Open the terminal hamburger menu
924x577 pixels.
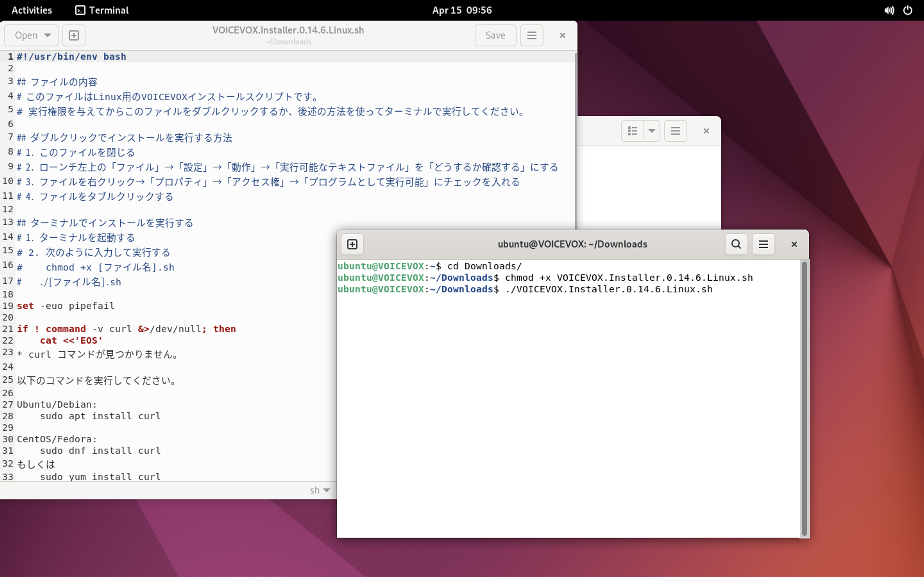point(763,244)
